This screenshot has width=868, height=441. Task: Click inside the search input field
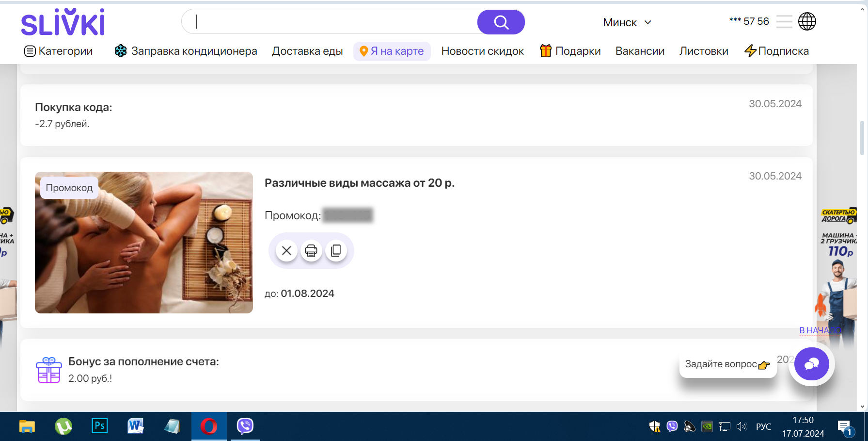coord(334,22)
